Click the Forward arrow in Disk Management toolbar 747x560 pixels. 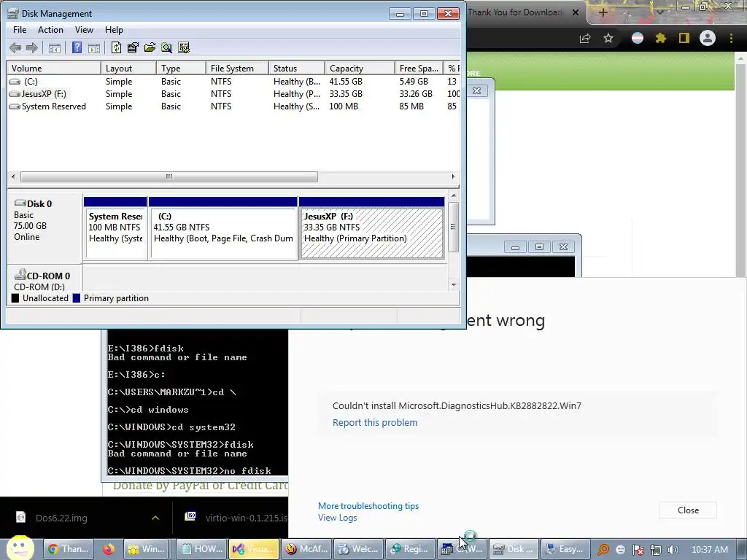coord(32,47)
